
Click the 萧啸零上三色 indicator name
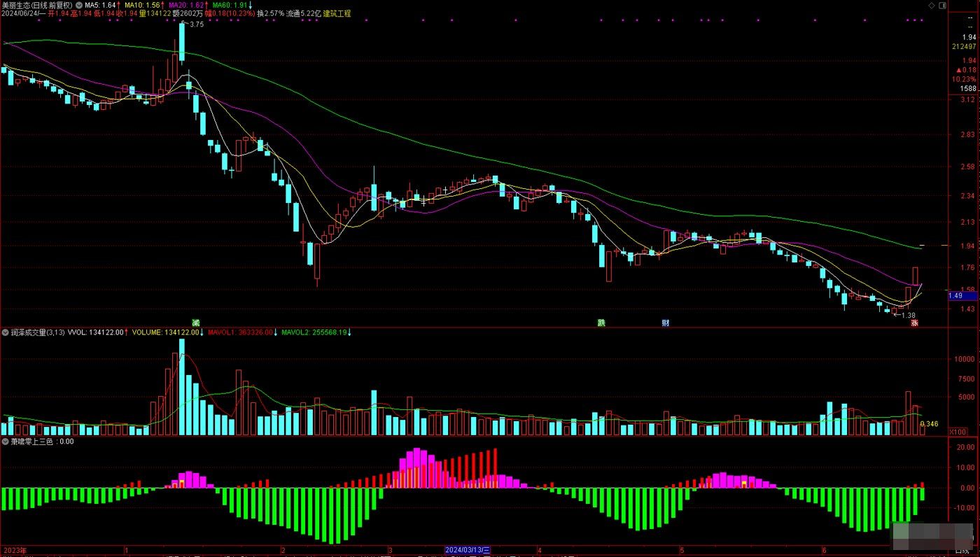coord(32,442)
